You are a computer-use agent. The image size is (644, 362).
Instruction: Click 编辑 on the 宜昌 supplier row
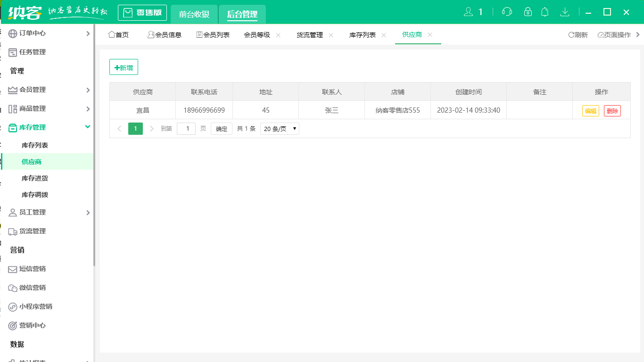(590, 111)
